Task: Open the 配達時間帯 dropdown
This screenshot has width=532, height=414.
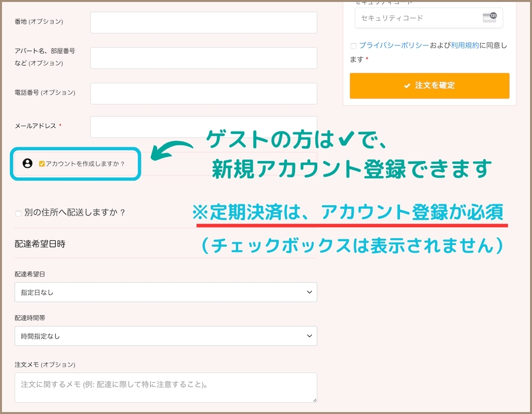Action: [x=166, y=336]
